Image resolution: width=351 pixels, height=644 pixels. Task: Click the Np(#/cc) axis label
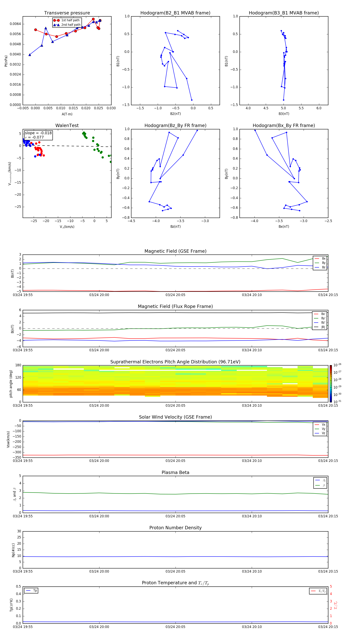[x=13, y=550]
